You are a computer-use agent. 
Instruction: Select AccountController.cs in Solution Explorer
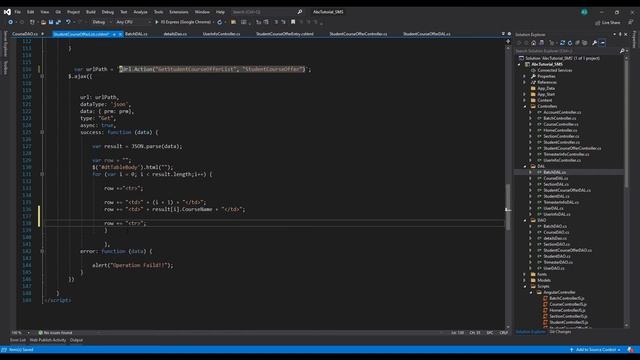pyautogui.click(x=562, y=112)
